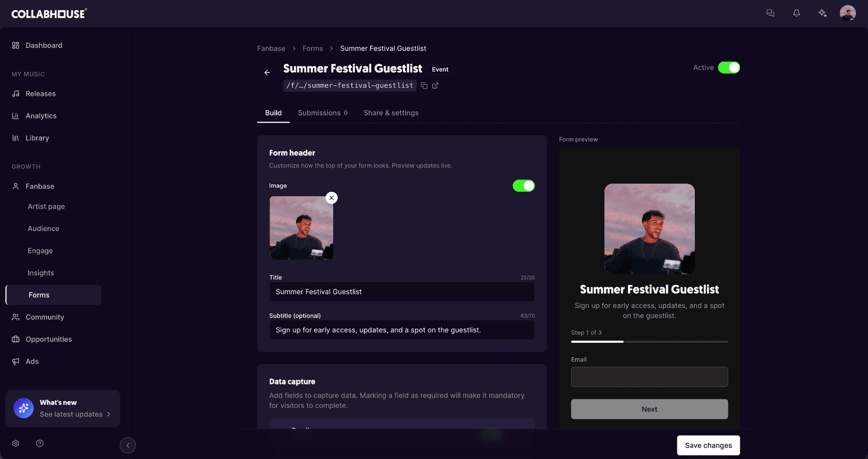This screenshot has width=868, height=459.
Task: Click the Community people icon
Action: tap(16, 317)
